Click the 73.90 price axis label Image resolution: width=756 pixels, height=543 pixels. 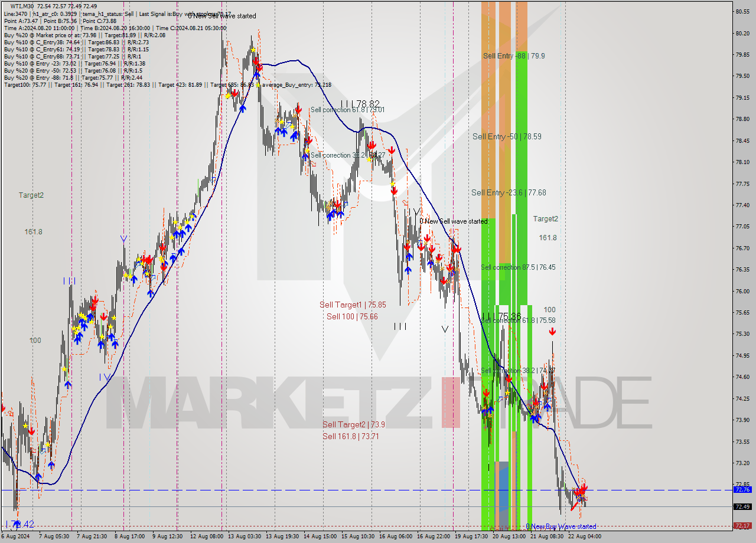tap(742, 420)
